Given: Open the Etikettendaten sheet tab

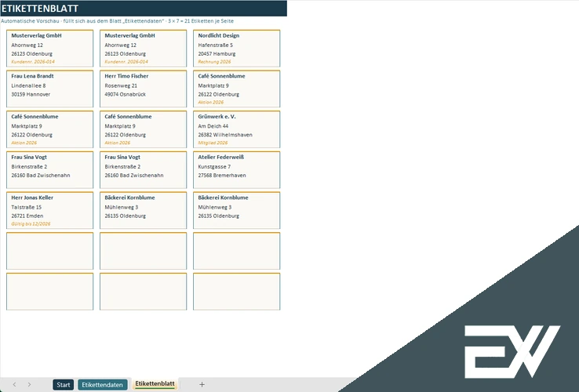Looking at the screenshot, I should (x=102, y=385).
